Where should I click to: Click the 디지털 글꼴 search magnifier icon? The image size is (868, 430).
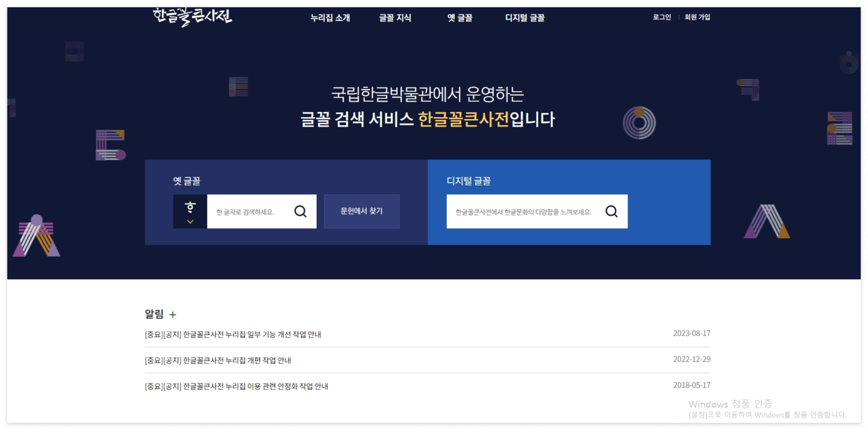612,212
